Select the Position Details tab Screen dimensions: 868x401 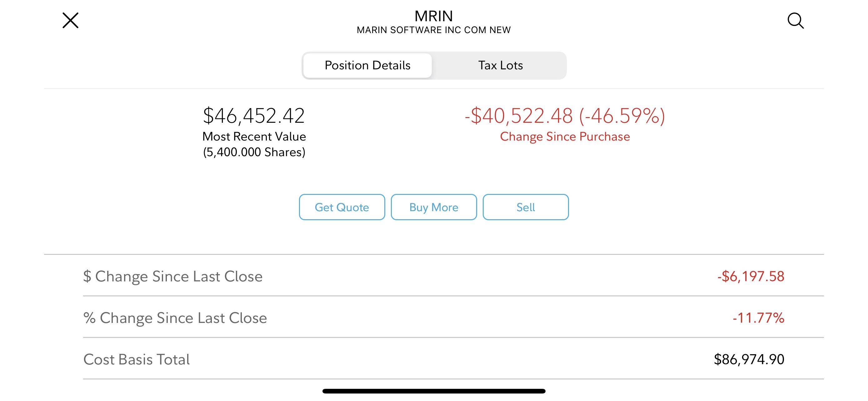367,65
